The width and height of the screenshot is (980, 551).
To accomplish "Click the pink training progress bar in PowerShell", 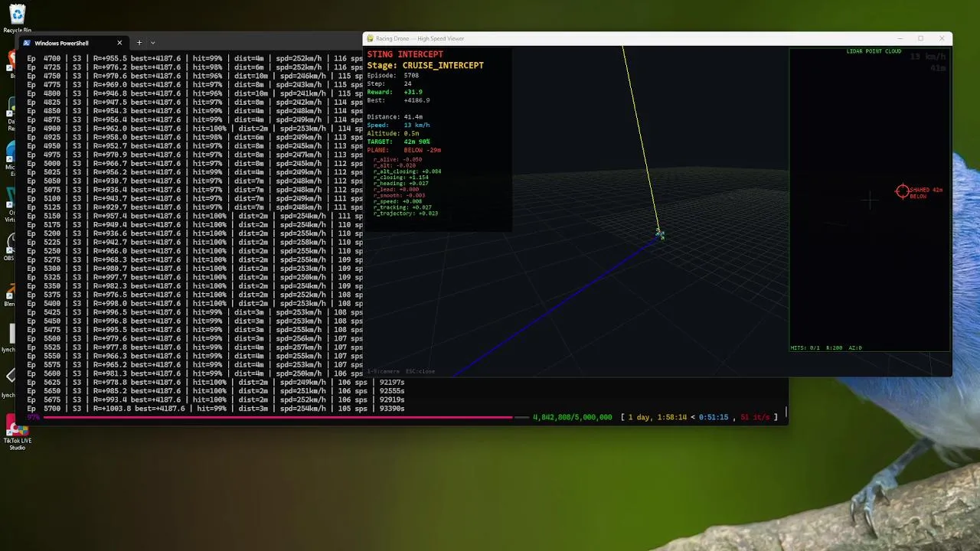I will [278, 417].
